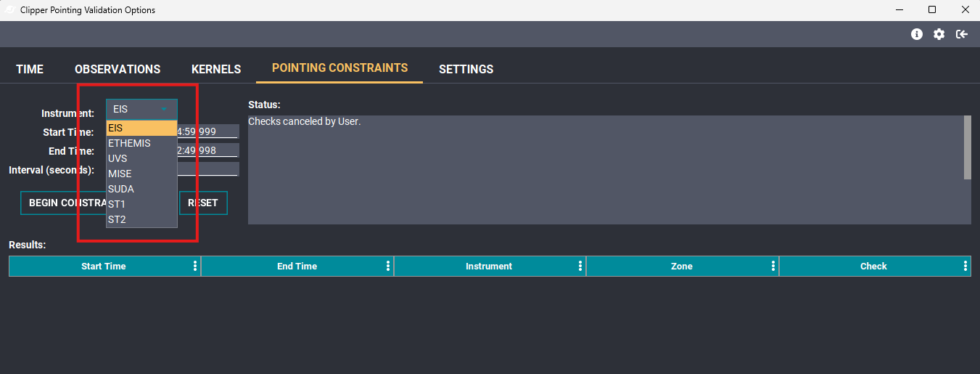Choose ST1 from the instrument list
Image resolution: width=980 pixels, height=374 pixels.
coord(141,204)
